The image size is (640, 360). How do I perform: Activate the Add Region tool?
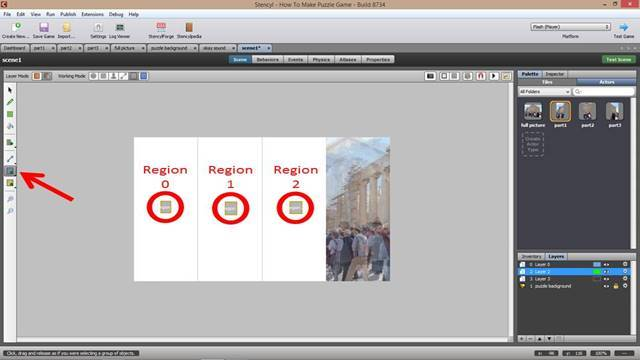click(x=10, y=171)
